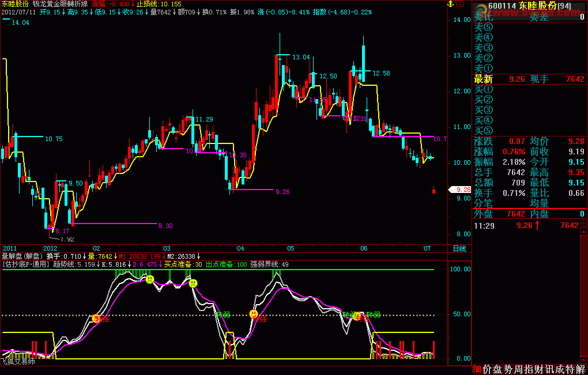Viewport: 588px width, 375px height.
Task: Click the red crosshair circle icon beside 7642
Action: pyautogui.click(x=583, y=225)
